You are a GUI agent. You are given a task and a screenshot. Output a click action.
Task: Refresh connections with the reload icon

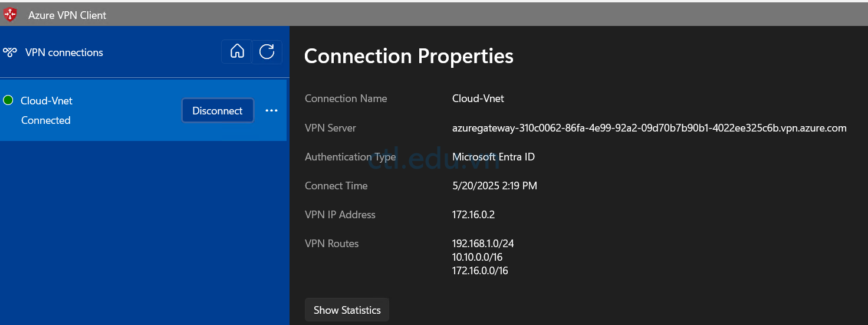click(267, 52)
